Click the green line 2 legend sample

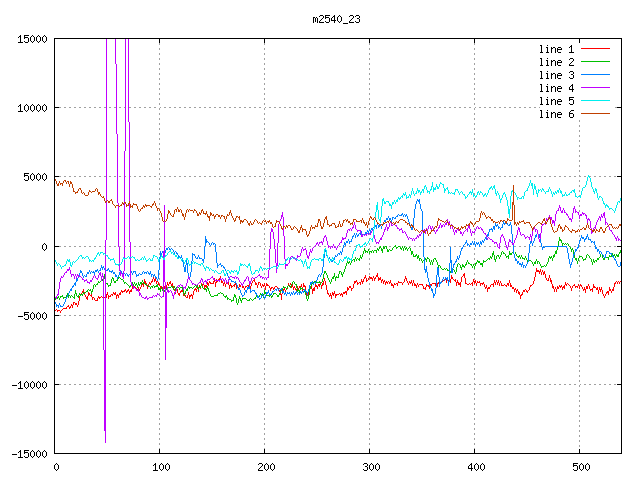(595, 62)
